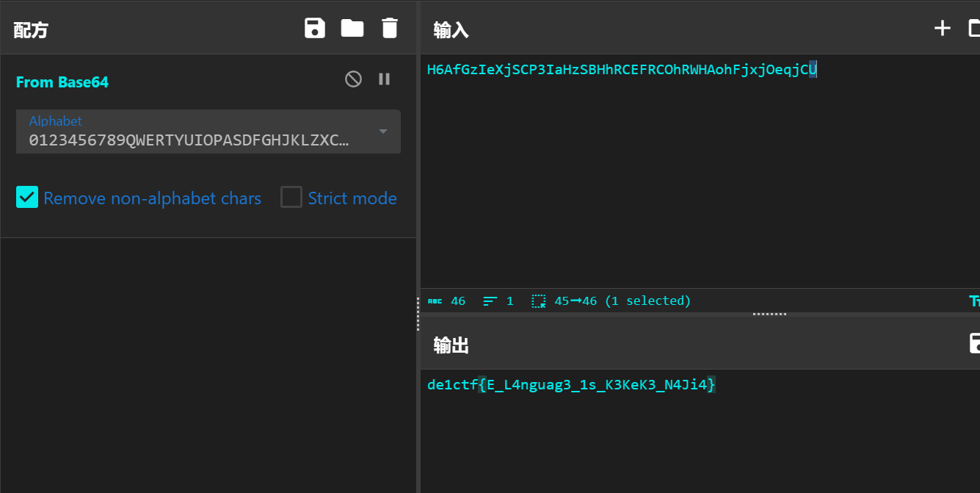Open the load recipe folder icon
This screenshot has width=980, height=493.
[x=352, y=29]
